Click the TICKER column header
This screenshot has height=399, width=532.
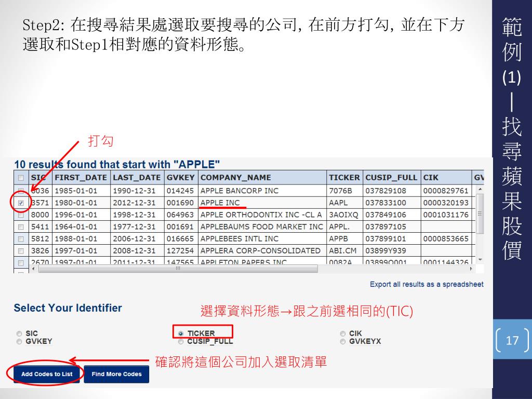[344, 178]
